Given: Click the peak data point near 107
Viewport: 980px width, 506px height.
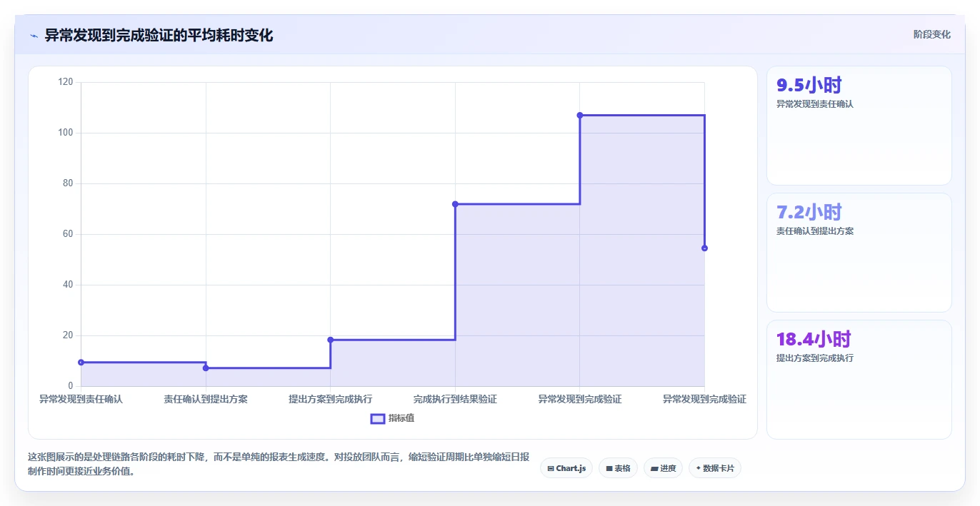Looking at the screenshot, I should (x=580, y=115).
